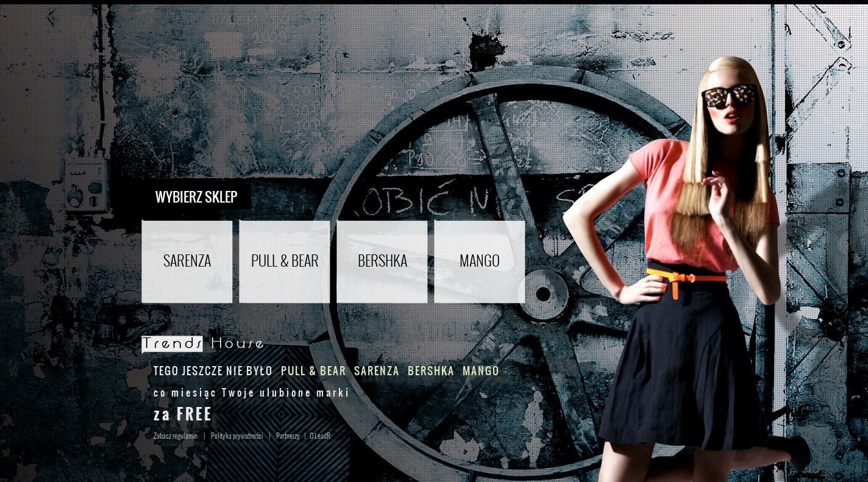Click BERSHKA in the tagline text
This screenshot has height=482, width=868.
[431, 371]
